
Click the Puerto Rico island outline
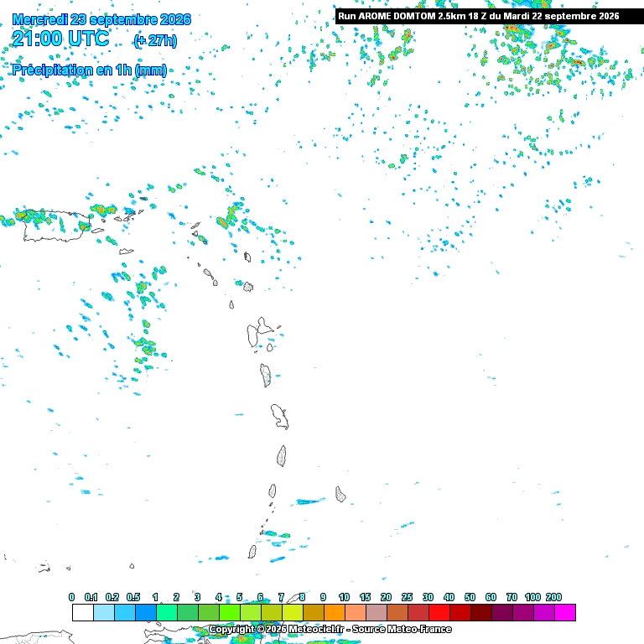[56, 226]
